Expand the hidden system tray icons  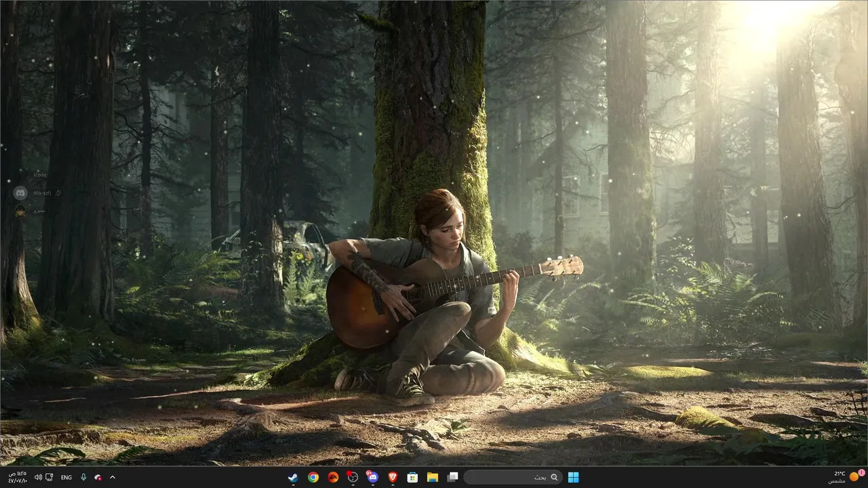pos(113,477)
